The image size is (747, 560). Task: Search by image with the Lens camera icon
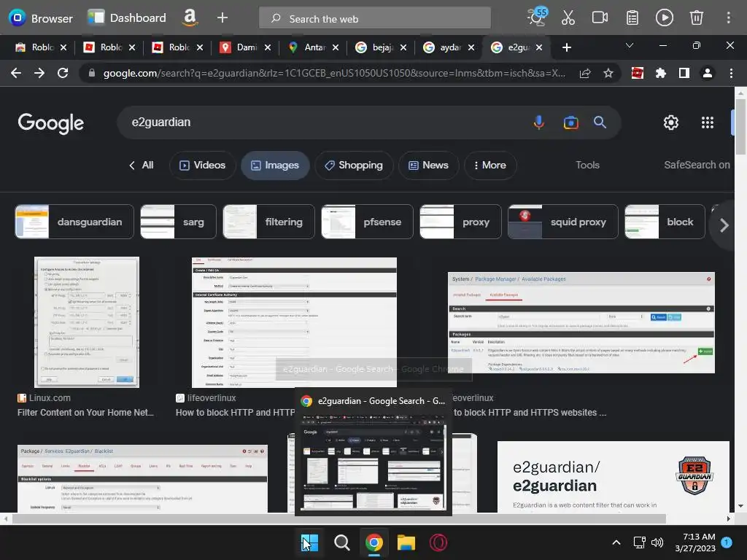point(570,122)
